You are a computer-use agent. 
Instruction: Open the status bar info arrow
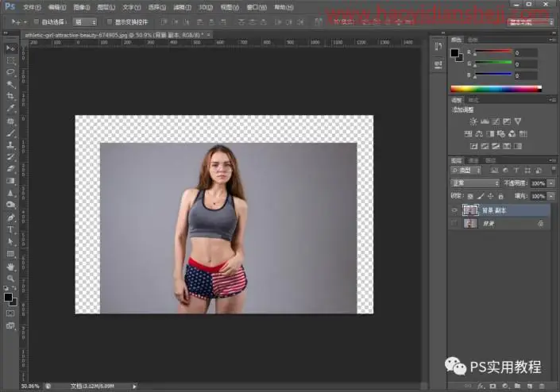click(x=135, y=386)
